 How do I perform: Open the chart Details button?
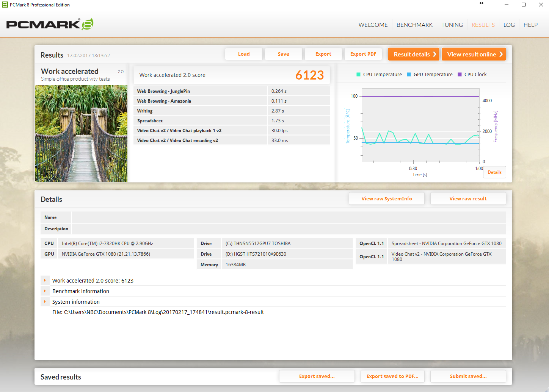(494, 172)
